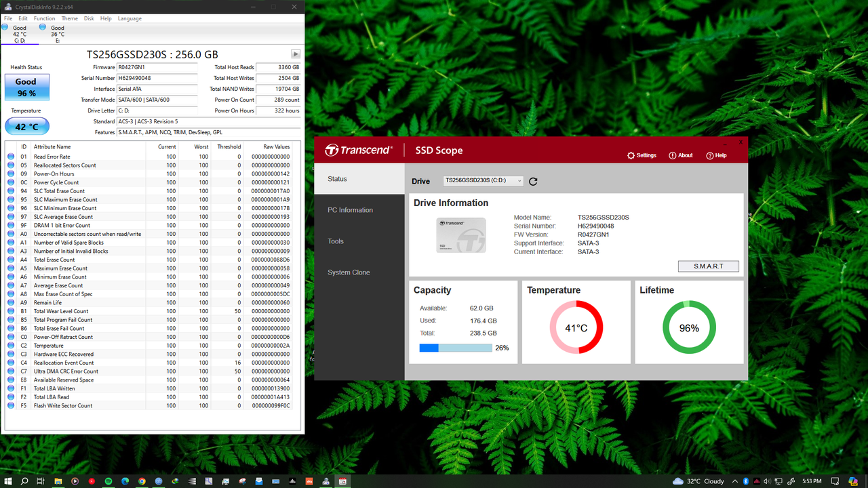The width and height of the screenshot is (868, 488).
Task: Open Edit menu in CrystalDiskInfo
Action: [x=23, y=18]
